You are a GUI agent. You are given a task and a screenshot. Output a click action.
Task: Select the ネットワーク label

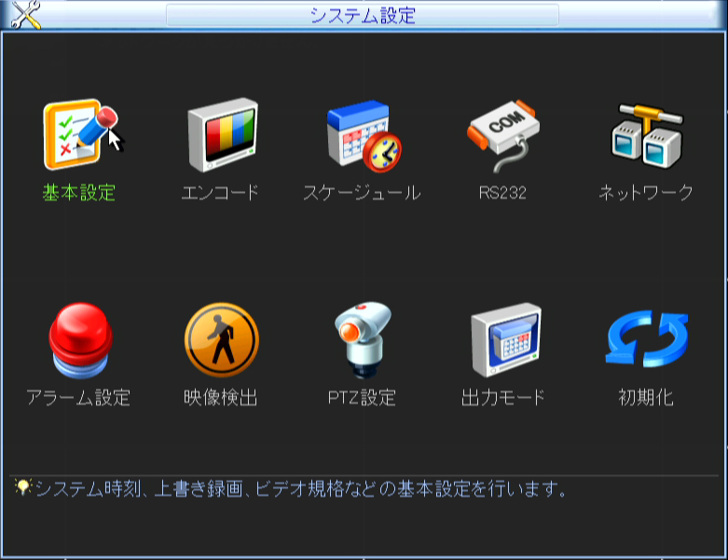[646, 193]
